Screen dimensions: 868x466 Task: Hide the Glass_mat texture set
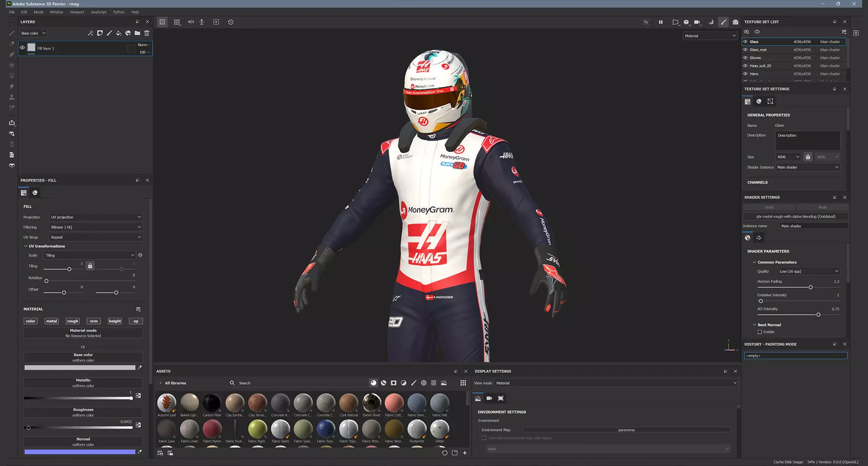pos(745,50)
